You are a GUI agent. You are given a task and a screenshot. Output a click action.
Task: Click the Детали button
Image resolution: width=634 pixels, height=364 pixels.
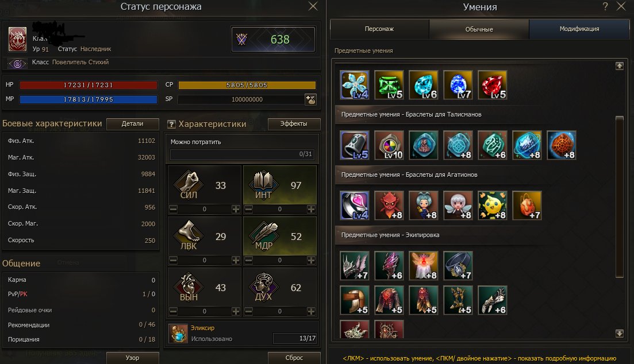tap(133, 123)
